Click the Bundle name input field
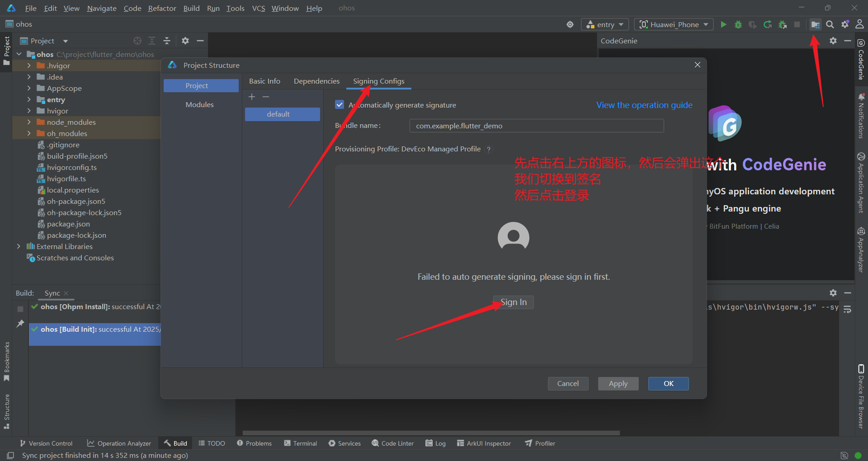868x461 pixels. point(536,126)
